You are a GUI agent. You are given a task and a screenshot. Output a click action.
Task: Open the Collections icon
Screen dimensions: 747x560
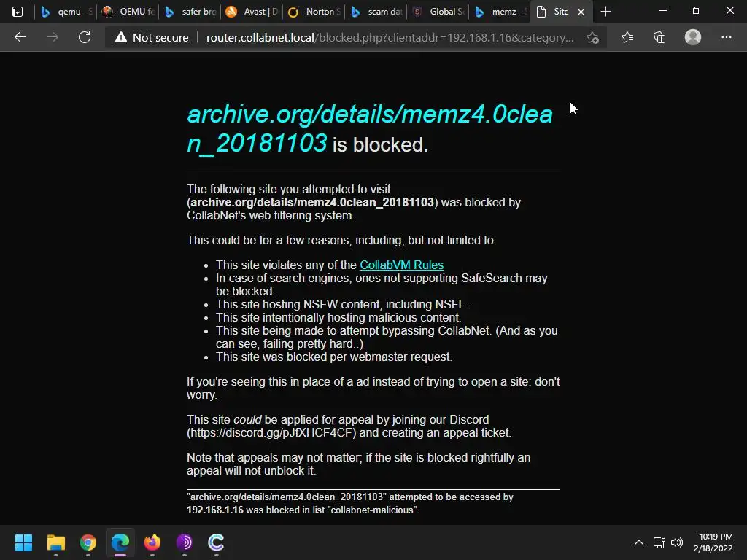pos(659,37)
